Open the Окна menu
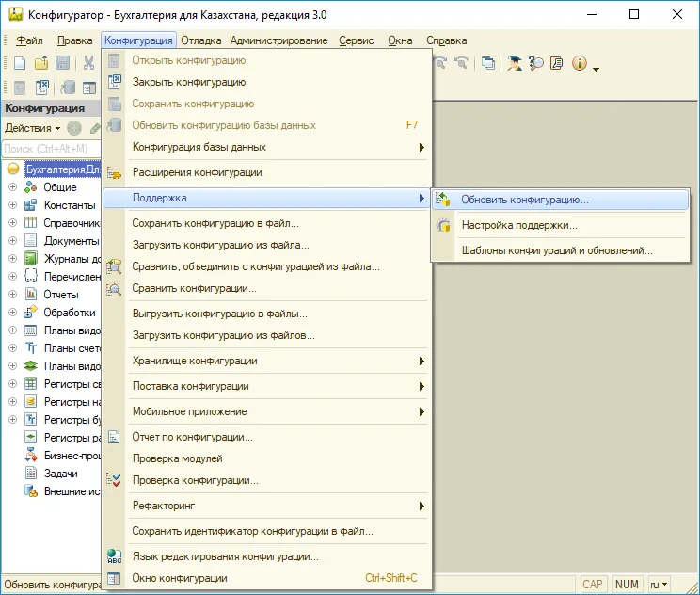700x595 pixels. tap(400, 40)
